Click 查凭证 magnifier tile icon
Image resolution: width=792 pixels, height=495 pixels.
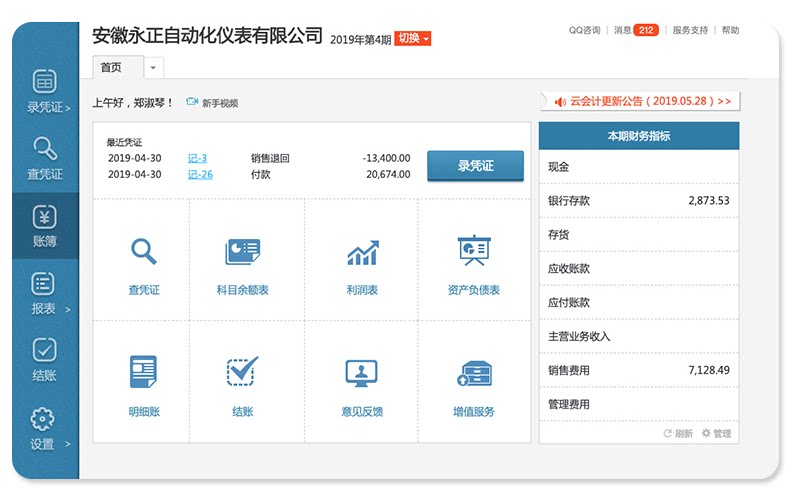click(144, 251)
